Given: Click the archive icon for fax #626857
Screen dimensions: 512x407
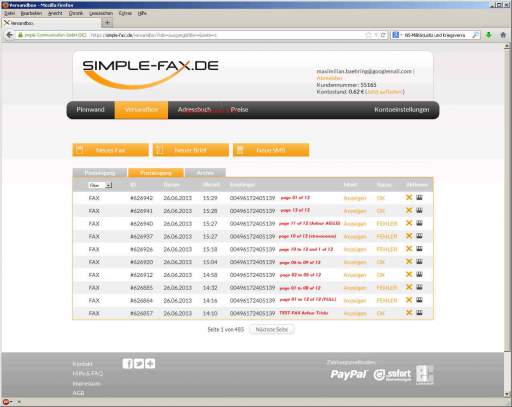Looking at the screenshot, I should 419,313.
